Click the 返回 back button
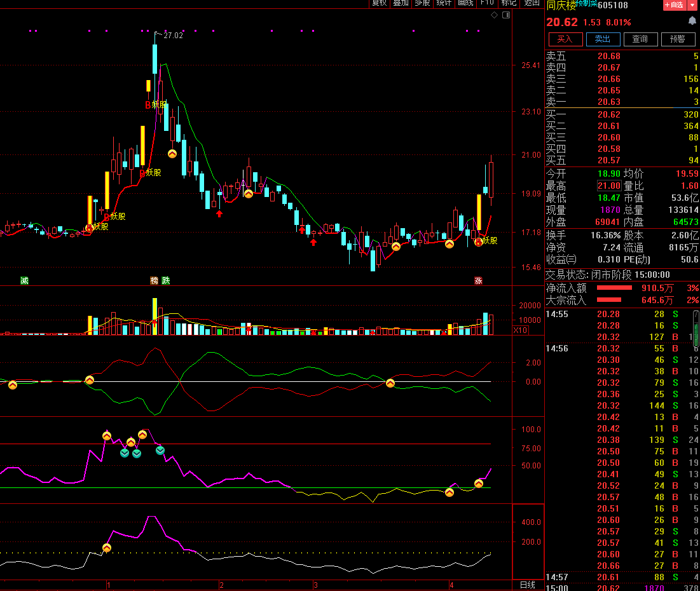 coord(532,3)
